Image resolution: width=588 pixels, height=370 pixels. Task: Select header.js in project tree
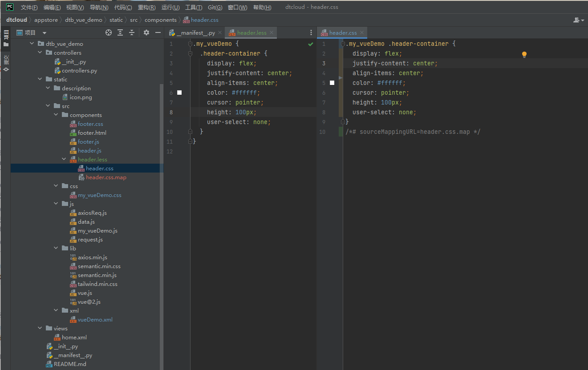point(89,150)
